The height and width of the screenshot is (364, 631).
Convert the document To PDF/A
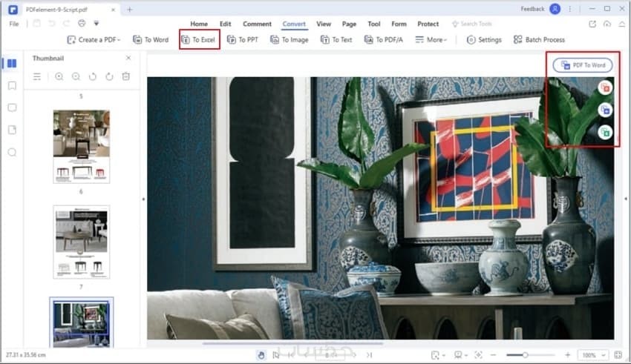pyautogui.click(x=384, y=39)
